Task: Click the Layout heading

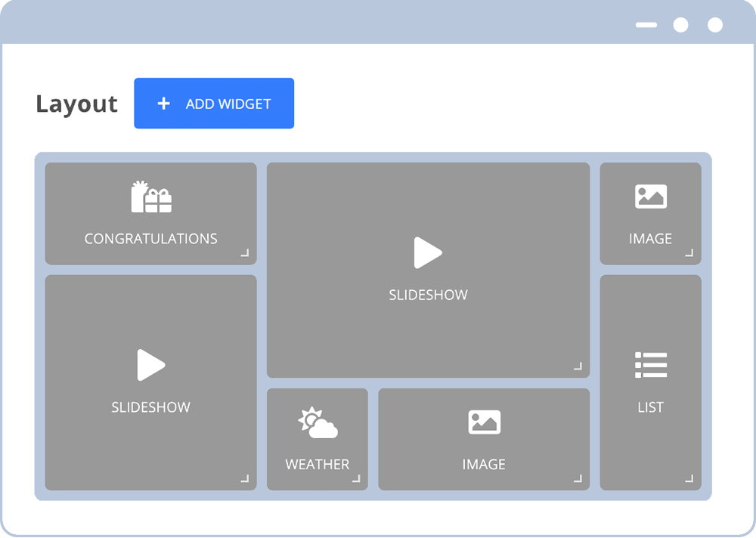Action: (76, 104)
